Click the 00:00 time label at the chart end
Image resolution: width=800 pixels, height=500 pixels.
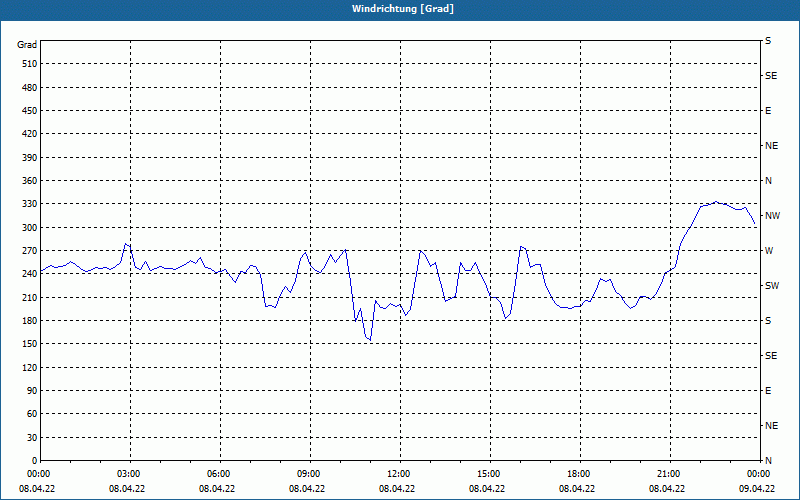click(x=757, y=474)
